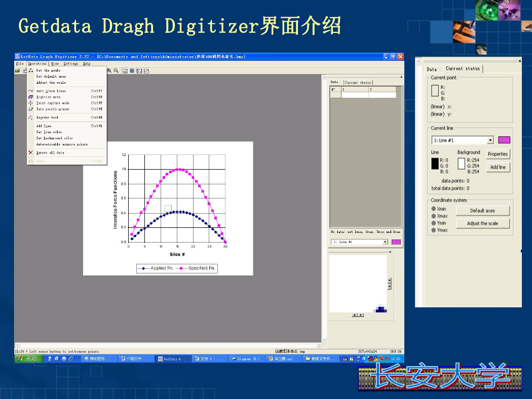Click the Point capture mode crosshair icon
Screen dimensions: 532x399
31,103
